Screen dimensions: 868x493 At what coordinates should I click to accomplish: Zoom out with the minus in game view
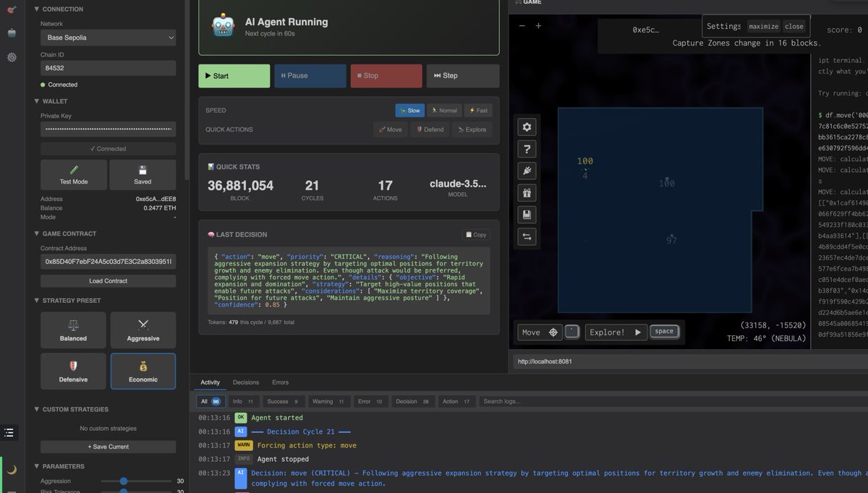522,26
